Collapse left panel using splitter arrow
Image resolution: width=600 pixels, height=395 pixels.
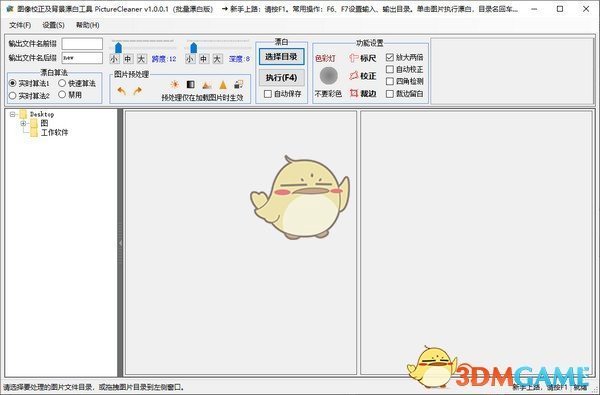point(120,243)
